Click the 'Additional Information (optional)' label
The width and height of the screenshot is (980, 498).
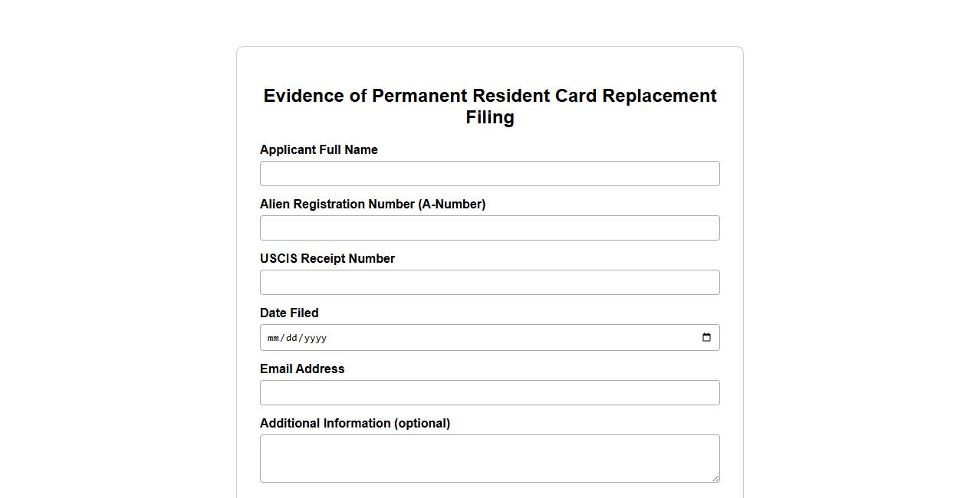coord(354,424)
